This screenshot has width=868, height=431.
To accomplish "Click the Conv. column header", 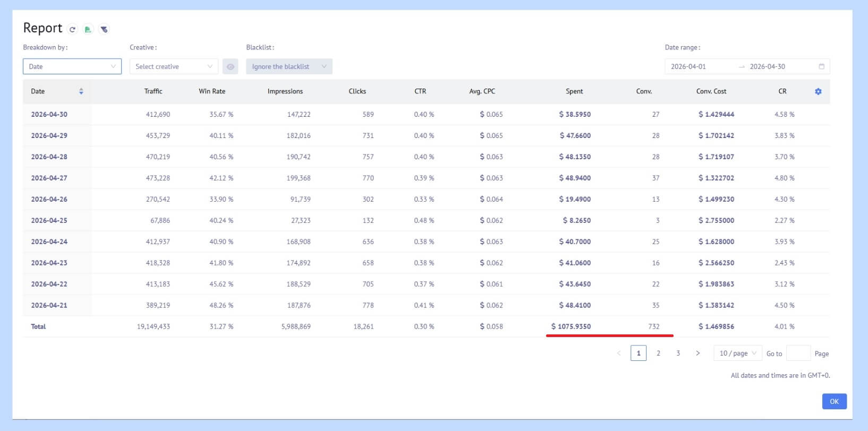I will [644, 91].
